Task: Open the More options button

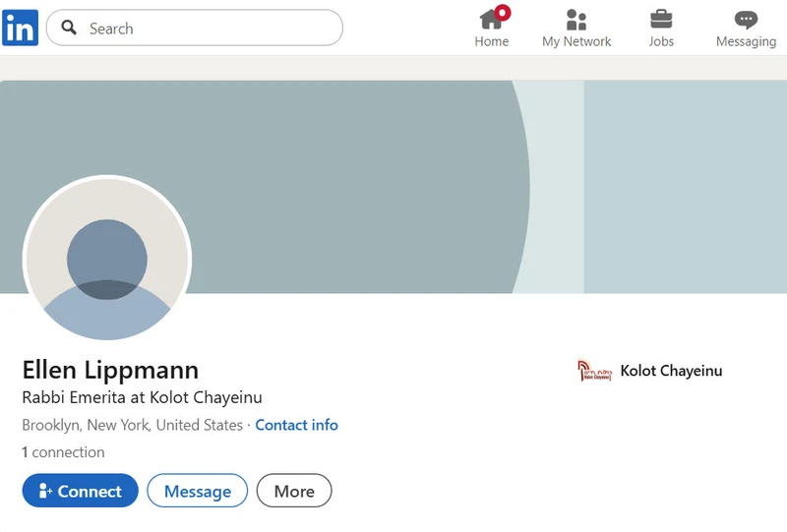Action: [294, 491]
